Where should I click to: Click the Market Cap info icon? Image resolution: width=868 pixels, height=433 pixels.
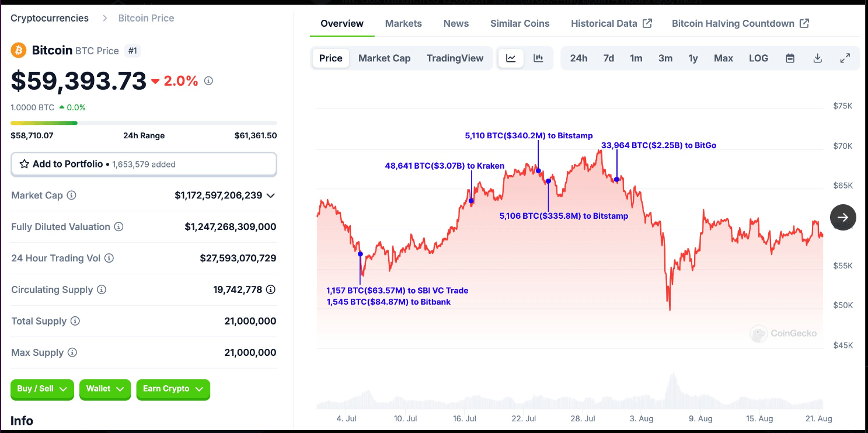click(x=71, y=195)
